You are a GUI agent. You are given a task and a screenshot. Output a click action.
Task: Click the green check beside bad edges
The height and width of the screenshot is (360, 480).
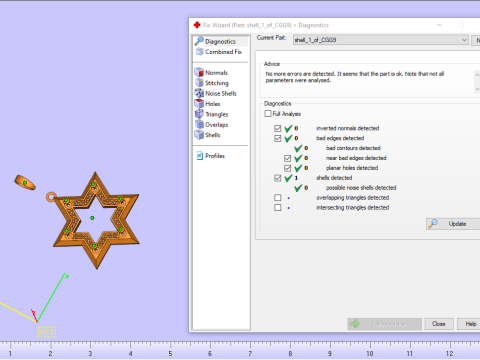pyautogui.click(x=288, y=138)
